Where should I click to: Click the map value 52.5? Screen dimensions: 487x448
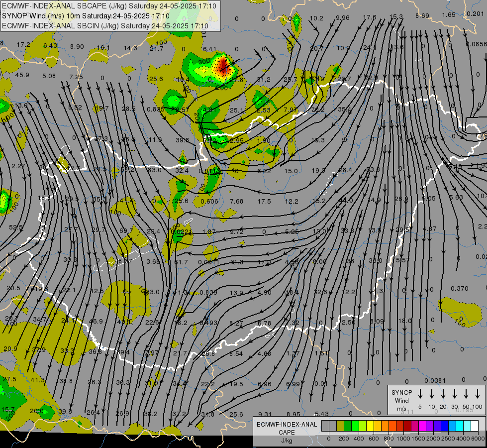point(15,227)
